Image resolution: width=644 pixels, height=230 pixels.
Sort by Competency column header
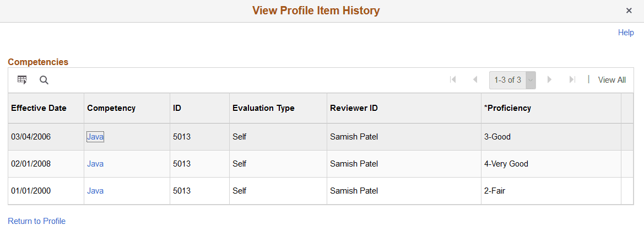click(x=111, y=108)
